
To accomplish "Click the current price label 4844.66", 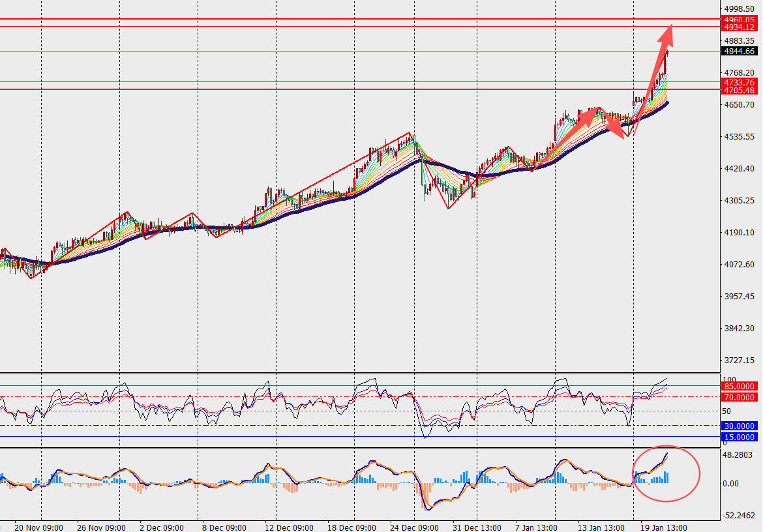I will pyautogui.click(x=739, y=51).
